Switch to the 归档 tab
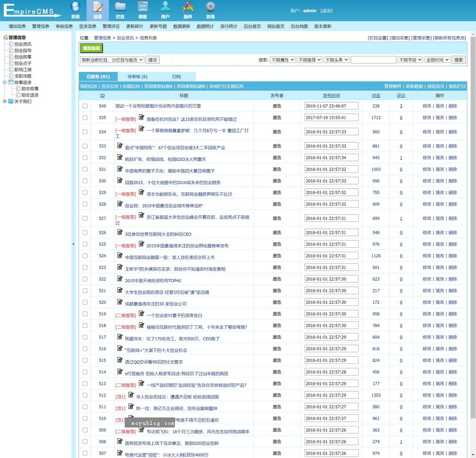476x458 pixels. [x=176, y=77]
